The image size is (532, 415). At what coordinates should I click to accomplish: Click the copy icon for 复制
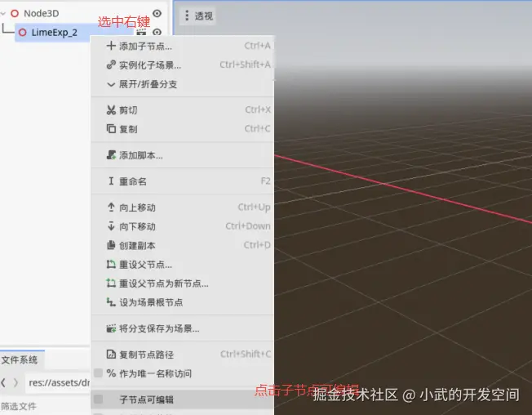coord(111,129)
